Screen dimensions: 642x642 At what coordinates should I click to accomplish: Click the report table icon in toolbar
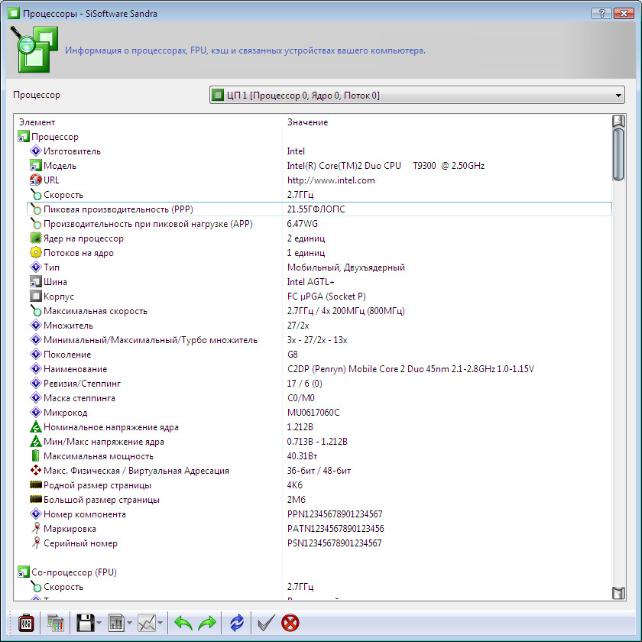116,623
